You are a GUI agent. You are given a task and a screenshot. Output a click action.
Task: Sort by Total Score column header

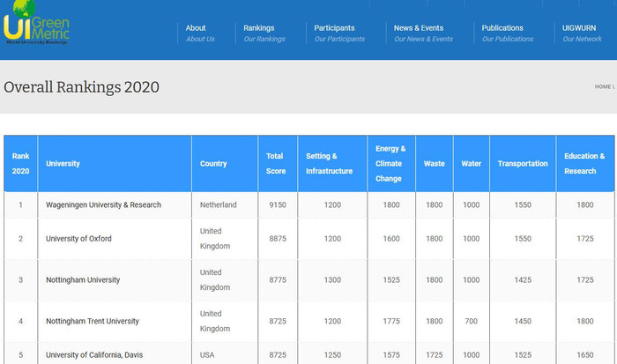(x=275, y=163)
